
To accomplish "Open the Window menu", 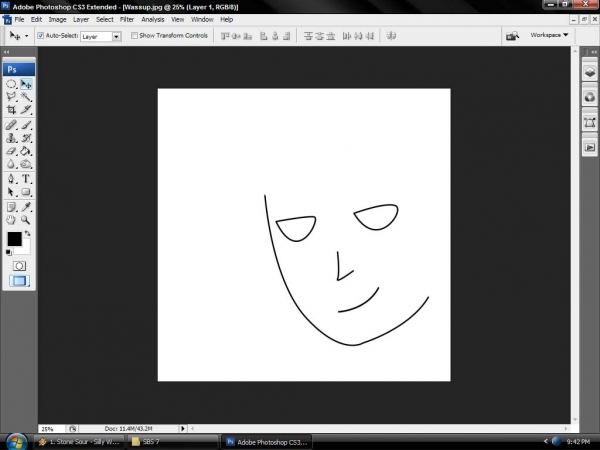I will [202, 20].
